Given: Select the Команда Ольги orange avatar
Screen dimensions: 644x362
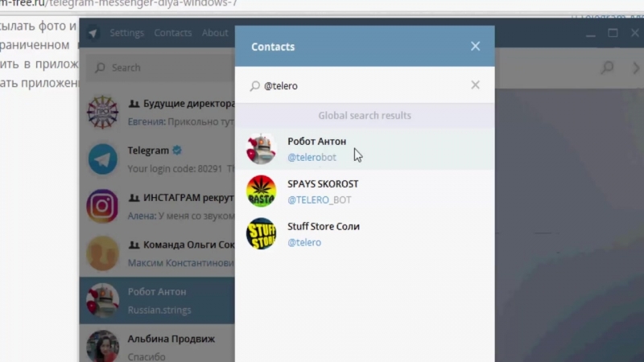Looking at the screenshot, I should pos(103,253).
